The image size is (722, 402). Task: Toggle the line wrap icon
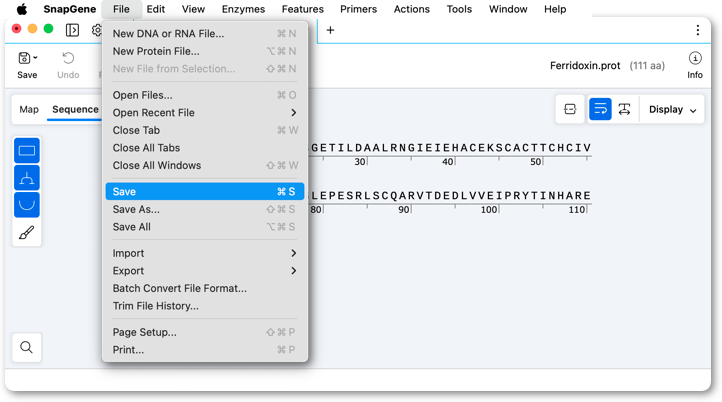point(600,109)
